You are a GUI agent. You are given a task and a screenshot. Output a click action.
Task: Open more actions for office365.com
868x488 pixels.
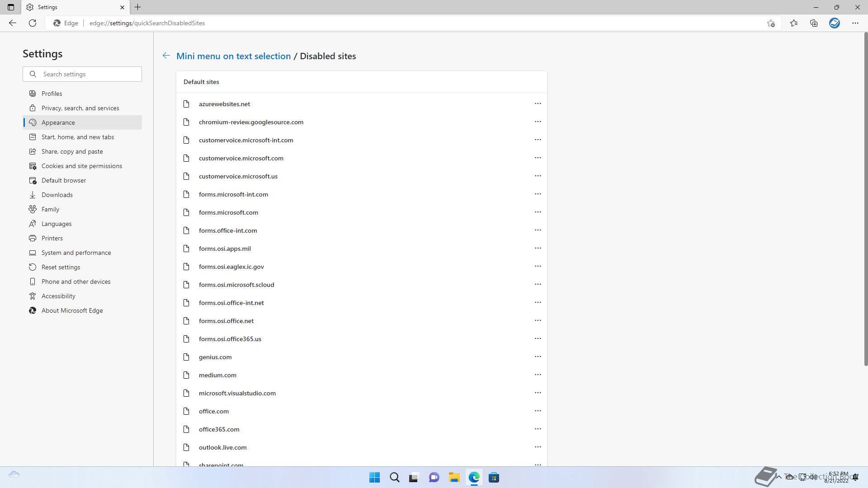coord(538,429)
